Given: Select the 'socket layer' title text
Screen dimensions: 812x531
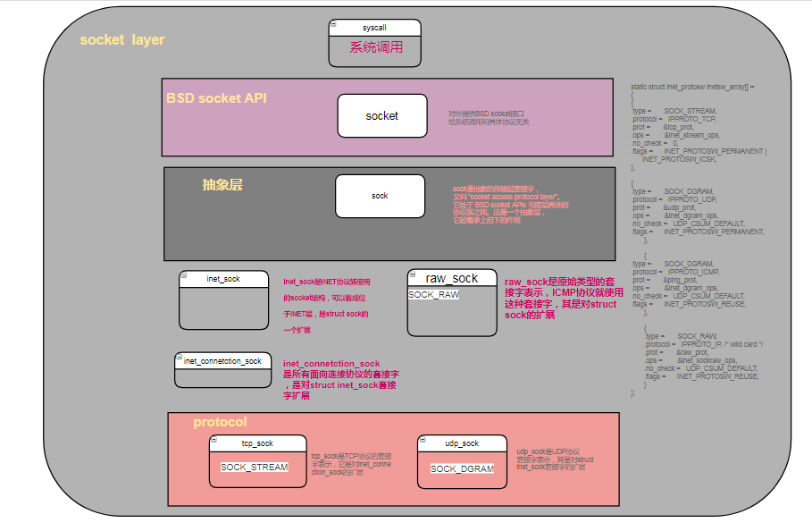Looking at the screenshot, I should click(122, 40).
